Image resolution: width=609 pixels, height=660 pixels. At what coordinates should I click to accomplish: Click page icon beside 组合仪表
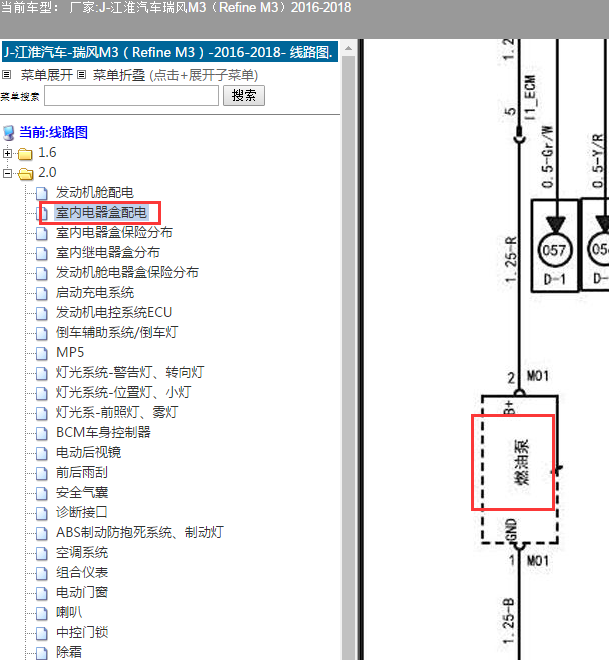click(x=42, y=573)
